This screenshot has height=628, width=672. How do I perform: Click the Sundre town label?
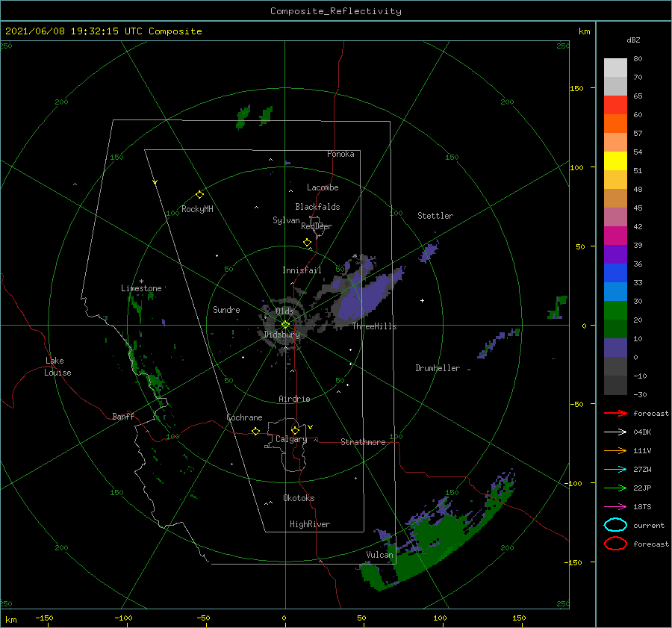pyautogui.click(x=226, y=309)
